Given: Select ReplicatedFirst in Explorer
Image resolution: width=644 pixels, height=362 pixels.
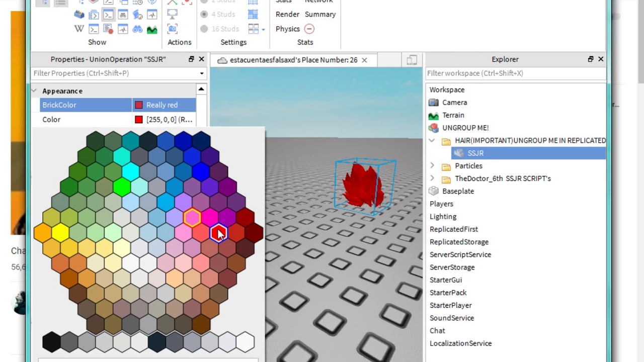Looking at the screenshot, I should click(x=454, y=229).
